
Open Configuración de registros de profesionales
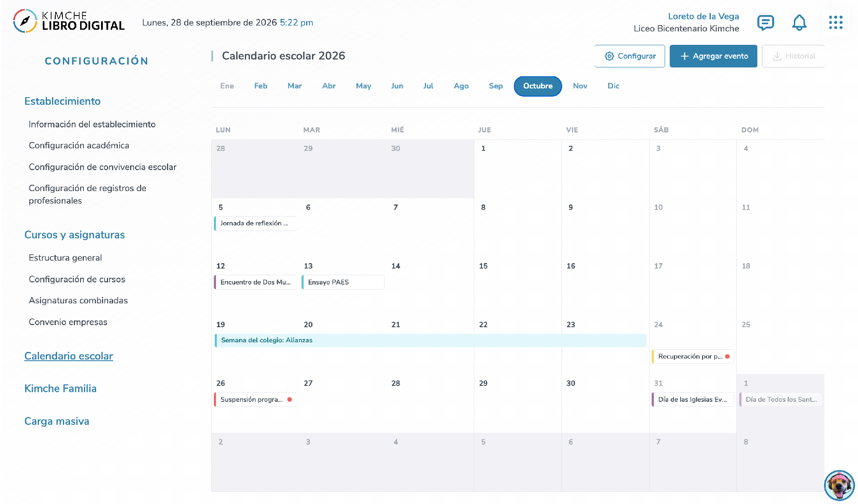click(x=87, y=194)
